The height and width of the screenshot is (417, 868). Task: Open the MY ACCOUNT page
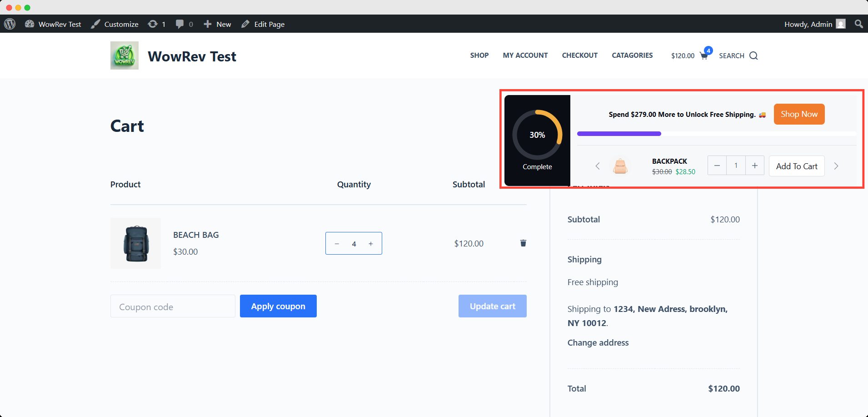coord(525,55)
